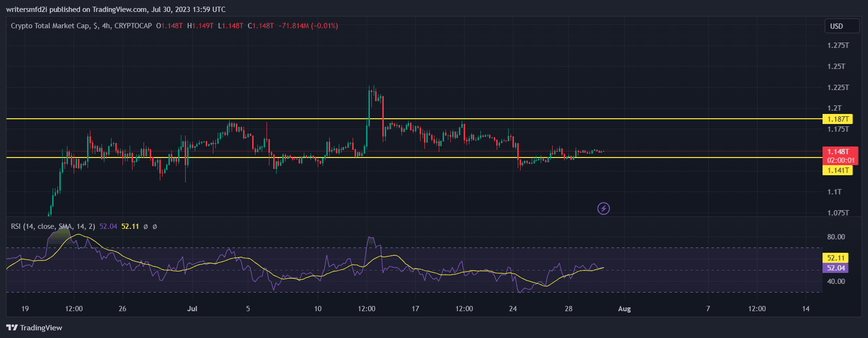Click the purple lightning bolt icon

click(x=603, y=208)
